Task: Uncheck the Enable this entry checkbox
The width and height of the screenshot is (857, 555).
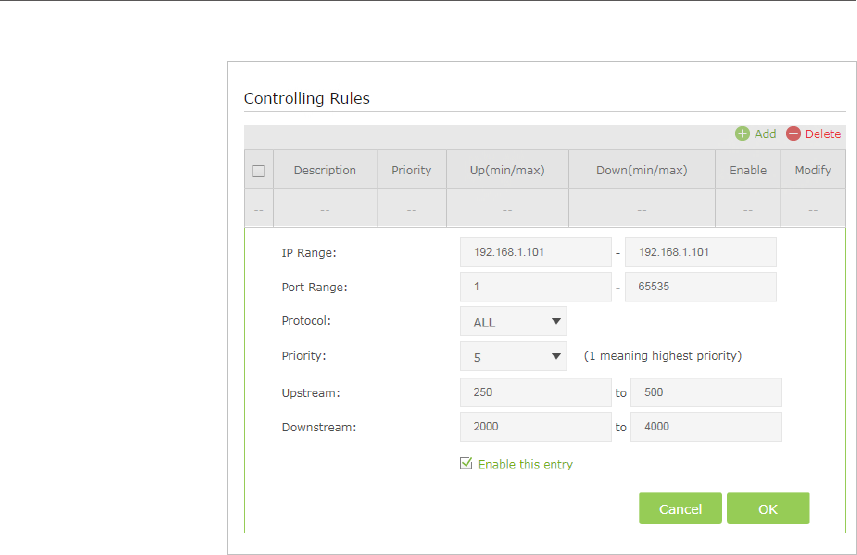Action: [465, 464]
